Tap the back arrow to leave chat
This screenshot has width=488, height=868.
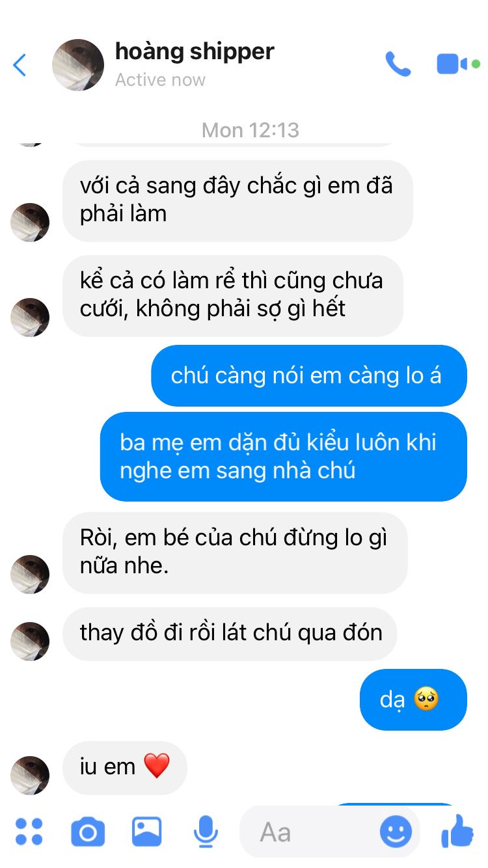pyautogui.click(x=20, y=65)
